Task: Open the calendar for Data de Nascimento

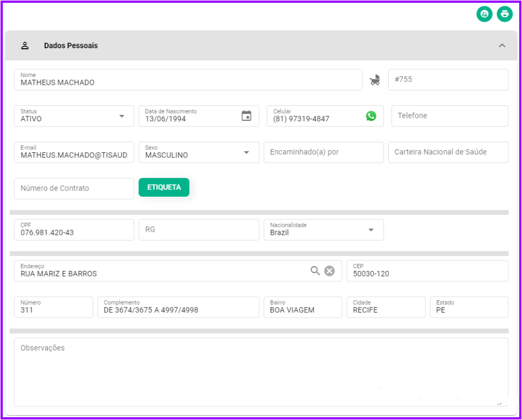Action: pos(246,116)
